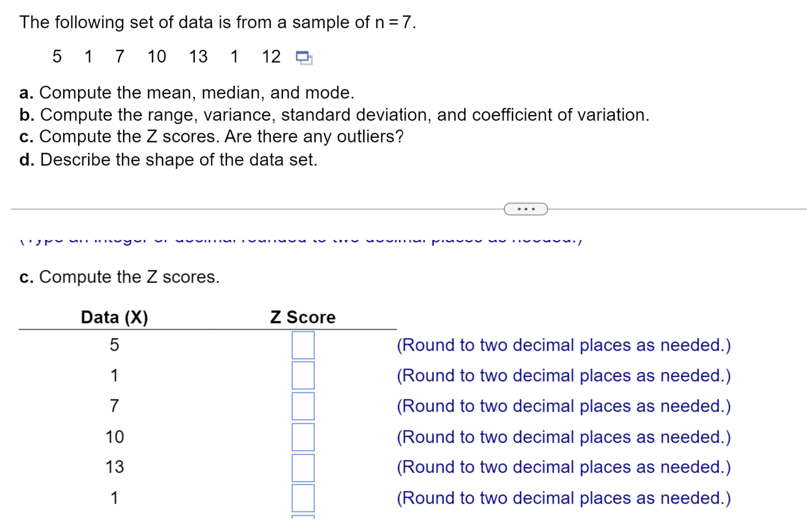Click the blue rounding instruction text for data value 5
Viewport: 807px width, 532px height.
click(563, 345)
